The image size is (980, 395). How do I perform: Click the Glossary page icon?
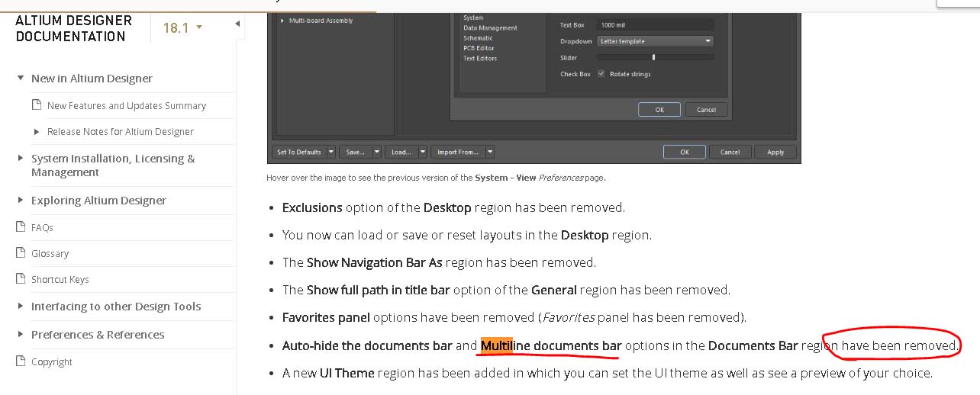point(21,253)
